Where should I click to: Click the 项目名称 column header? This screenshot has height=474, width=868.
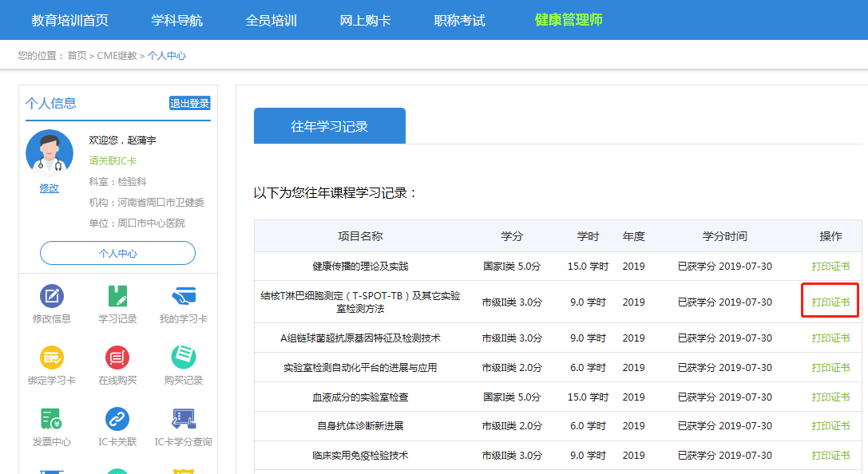coord(360,236)
